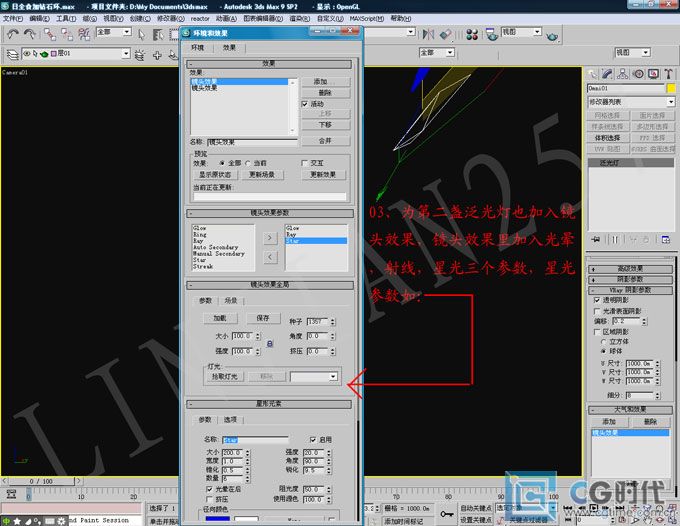Screen dimensions: 680x526
Task: Open the 编辑(E) menu
Action: click(x=39, y=19)
